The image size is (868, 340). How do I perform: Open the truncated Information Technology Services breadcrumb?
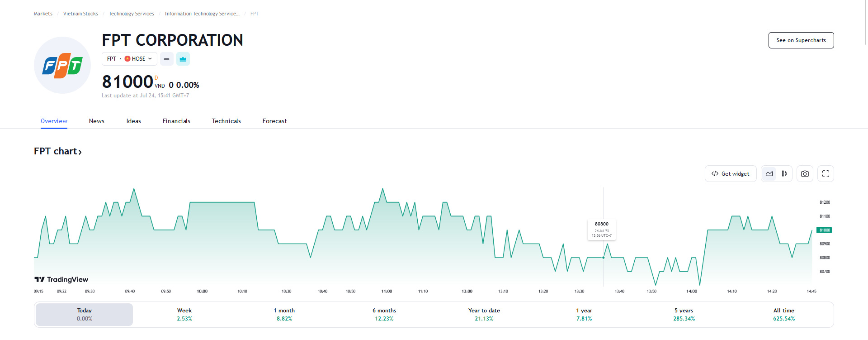tap(202, 14)
